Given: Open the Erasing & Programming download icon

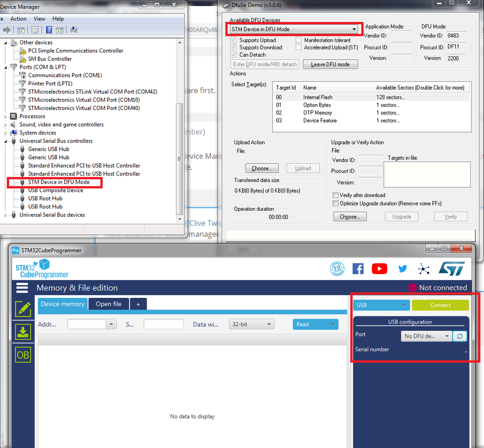Looking at the screenshot, I should (23, 332).
